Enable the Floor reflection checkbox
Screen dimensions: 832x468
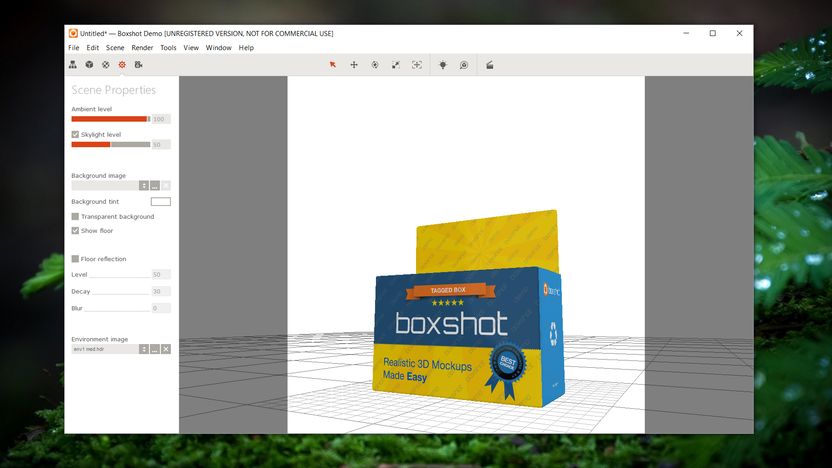pyautogui.click(x=75, y=258)
